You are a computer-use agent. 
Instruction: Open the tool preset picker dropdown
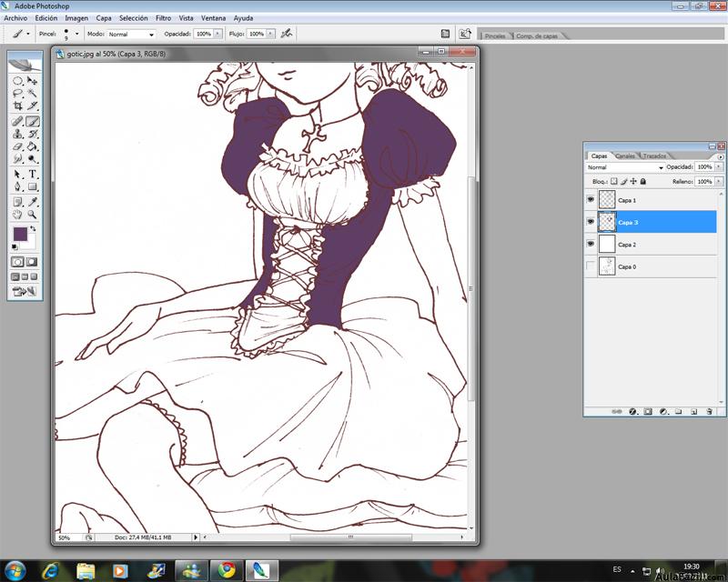(x=28, y=34)
